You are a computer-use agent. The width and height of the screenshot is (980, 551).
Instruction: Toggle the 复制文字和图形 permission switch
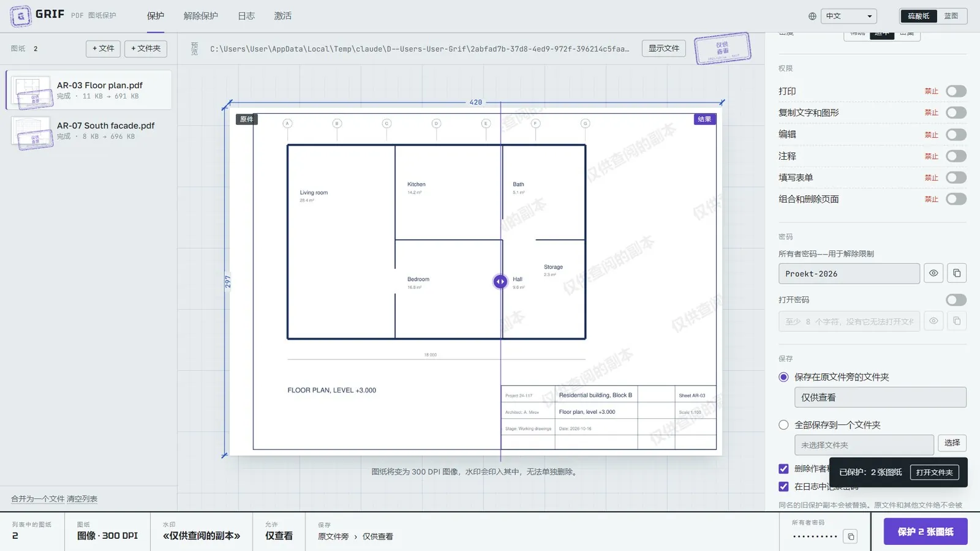[956, 113]
